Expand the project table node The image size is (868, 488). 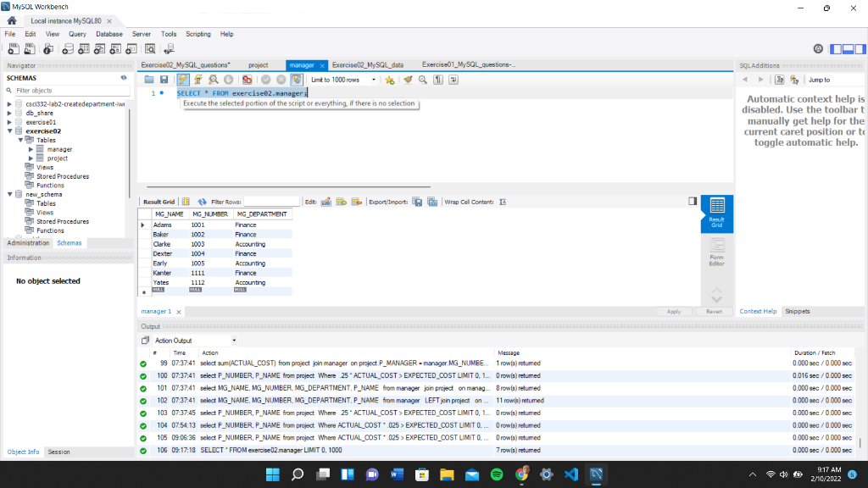[31, 158]
